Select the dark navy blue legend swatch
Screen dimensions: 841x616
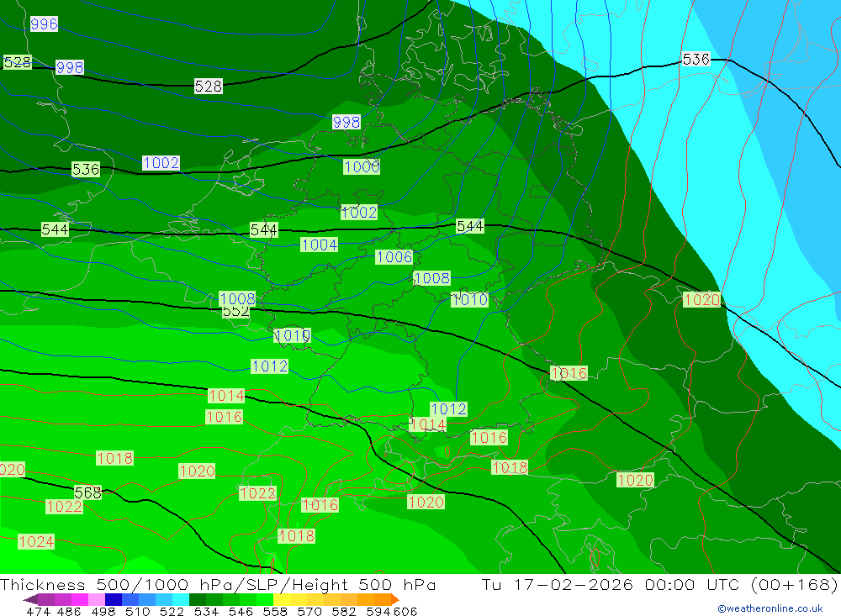tap(114, 599)
